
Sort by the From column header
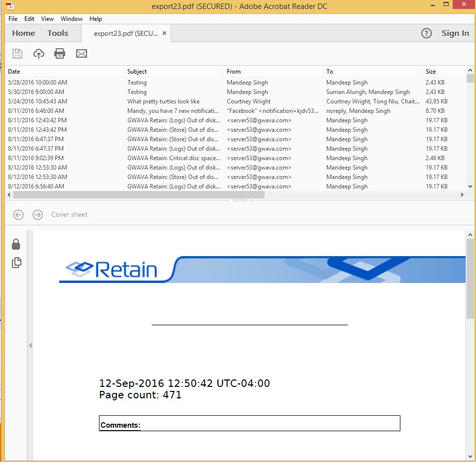[273, 72]
